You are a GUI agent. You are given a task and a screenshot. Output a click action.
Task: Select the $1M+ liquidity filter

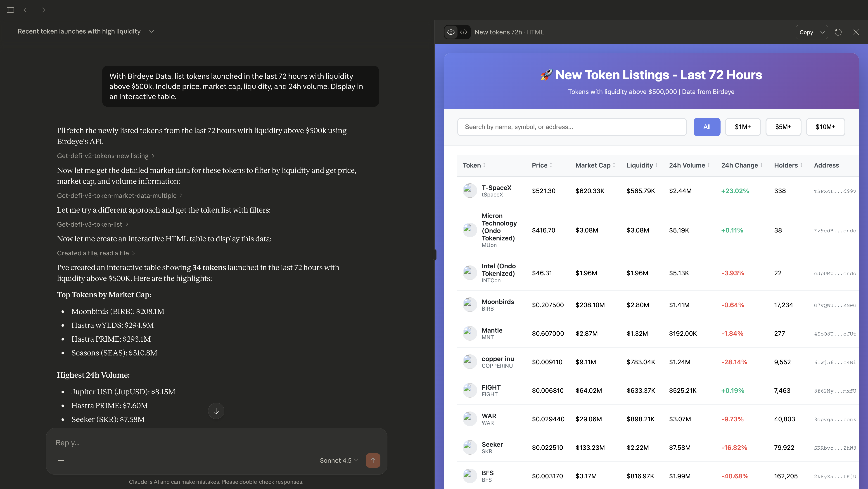point(743,127)
